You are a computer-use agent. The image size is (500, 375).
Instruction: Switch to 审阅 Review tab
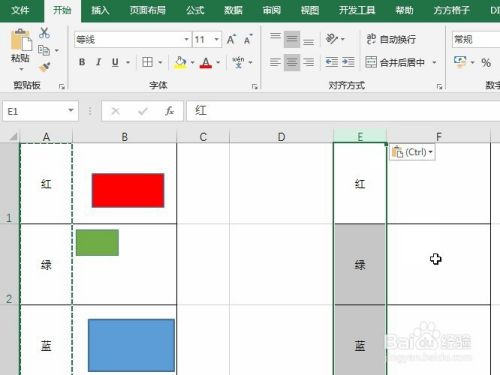[271, 10]
